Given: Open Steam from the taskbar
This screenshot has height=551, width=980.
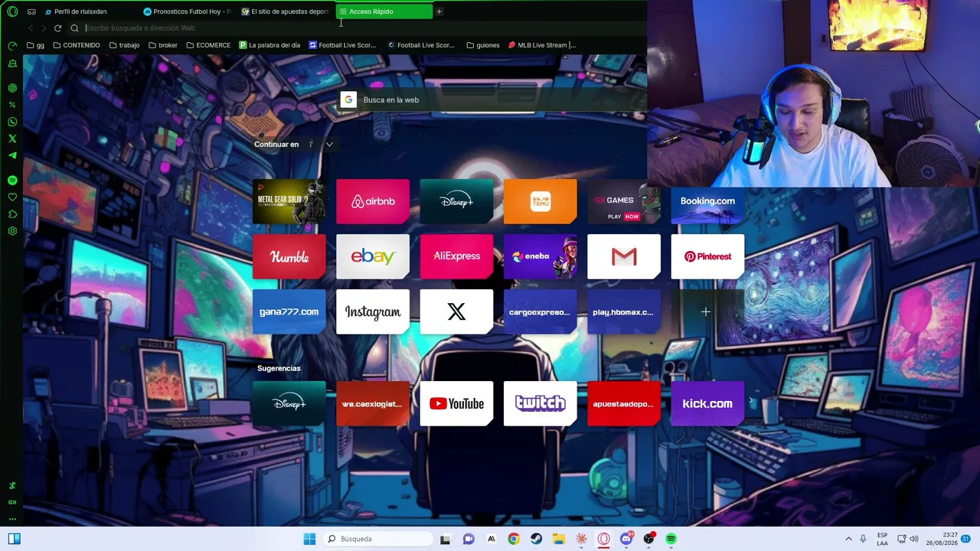Looking at the screenshot, I should pos(537,539).
